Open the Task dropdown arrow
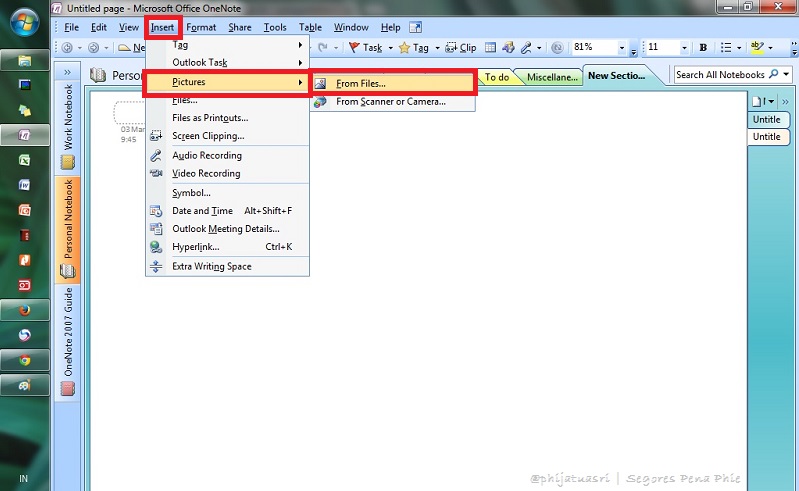 [x=390, y=48]
